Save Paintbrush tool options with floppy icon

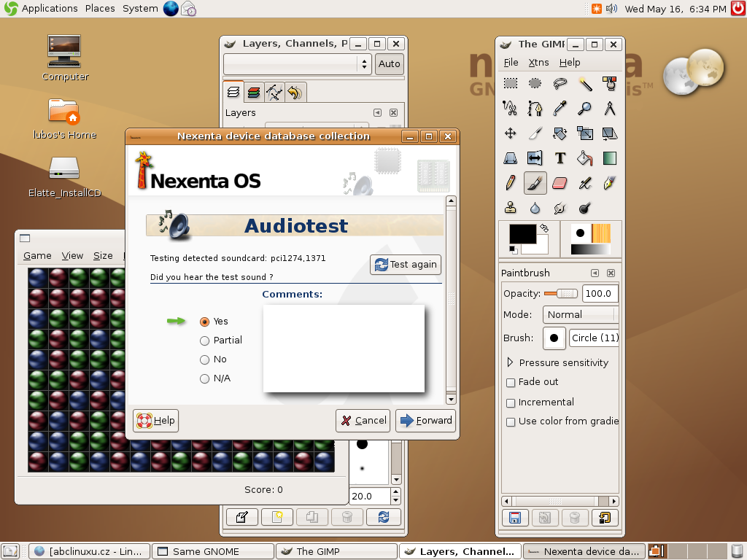pyautogui.click(x=515, y=518)
